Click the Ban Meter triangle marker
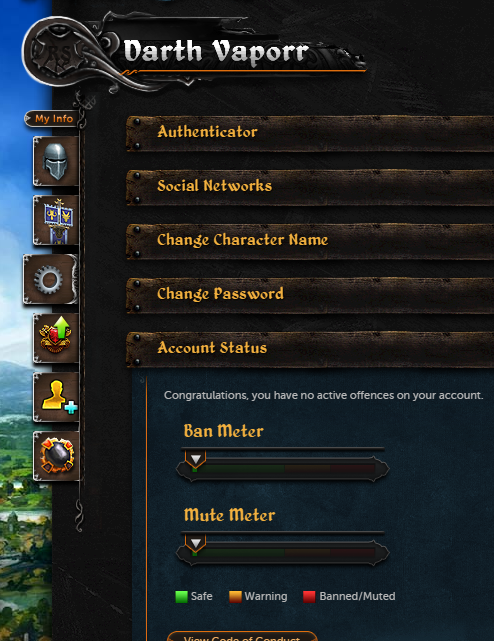494x641 pixels. [195, 459]
